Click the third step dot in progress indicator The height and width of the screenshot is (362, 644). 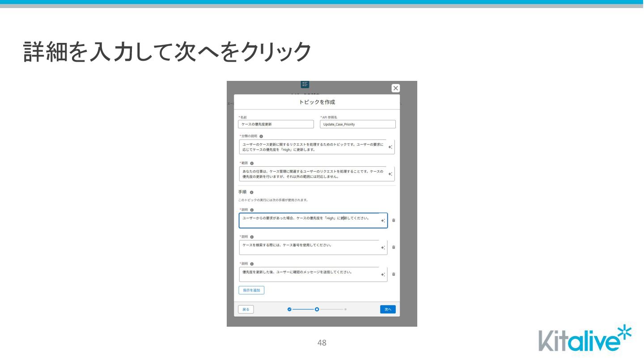click(345, 309)
